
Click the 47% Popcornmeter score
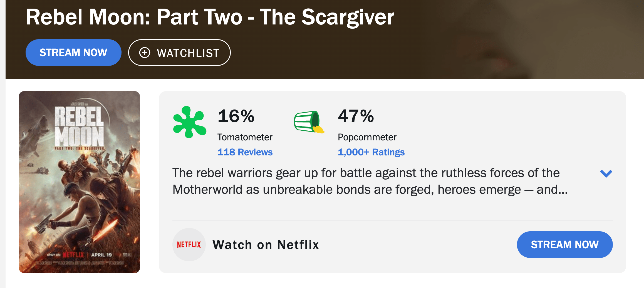click(x=356, y=116)
